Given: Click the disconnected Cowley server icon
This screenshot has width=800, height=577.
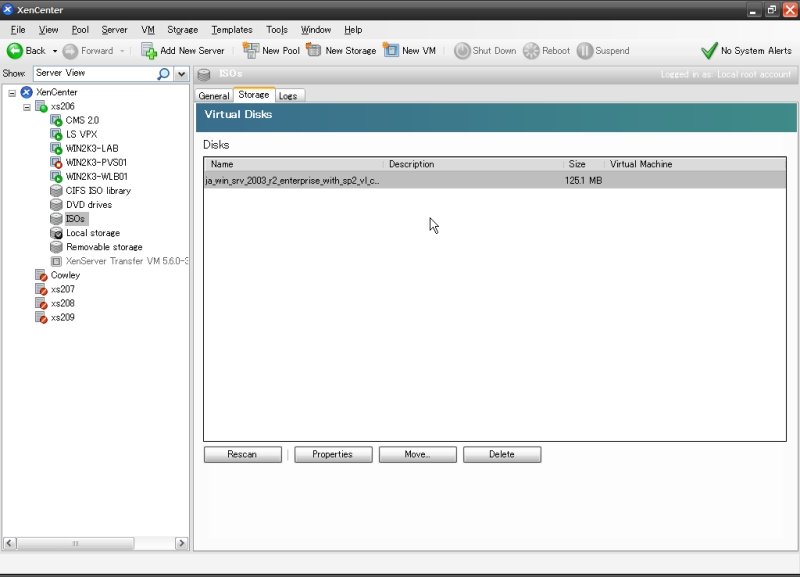Looking at the screenshot, I should 41,275.
